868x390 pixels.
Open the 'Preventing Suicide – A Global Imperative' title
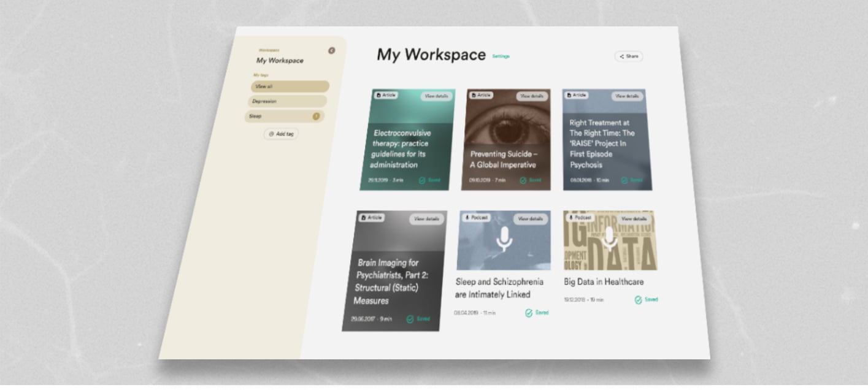(503, 159)
